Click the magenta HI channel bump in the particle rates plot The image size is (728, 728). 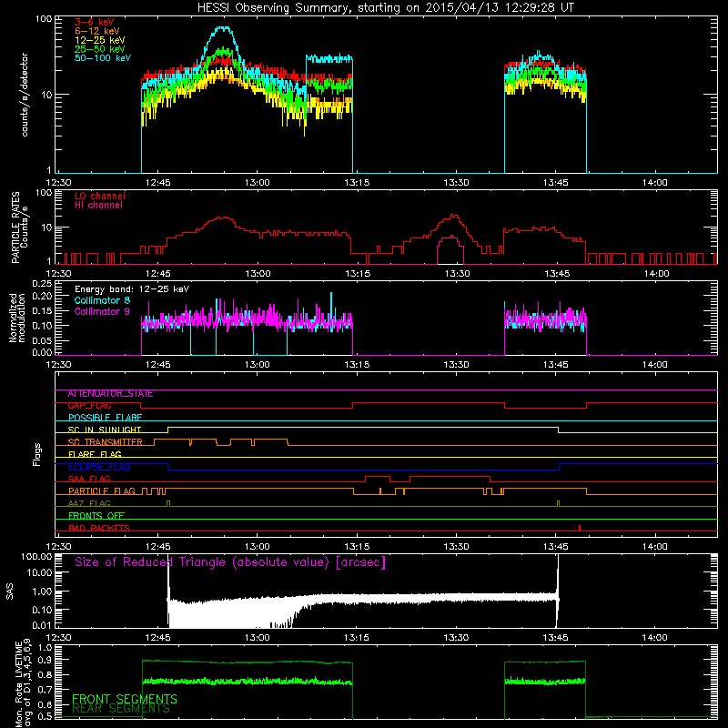click(x=450, y=249)
